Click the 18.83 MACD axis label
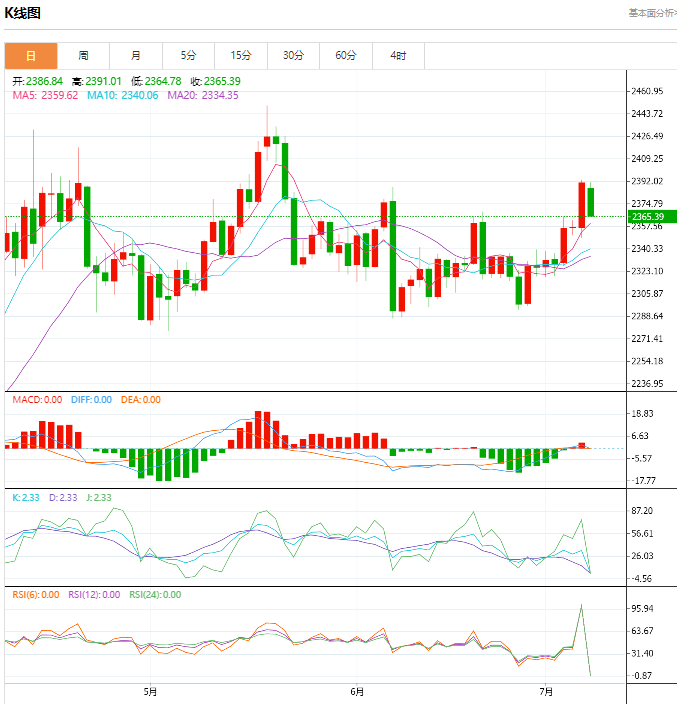The width and height of the screenshot is (677, 704). click(642, 414)
